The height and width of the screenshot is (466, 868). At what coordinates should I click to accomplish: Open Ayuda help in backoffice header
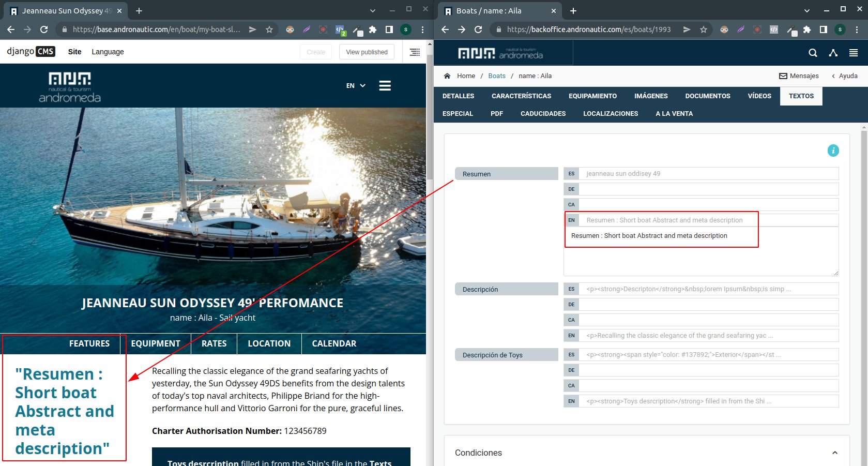[x=845, y=76]
